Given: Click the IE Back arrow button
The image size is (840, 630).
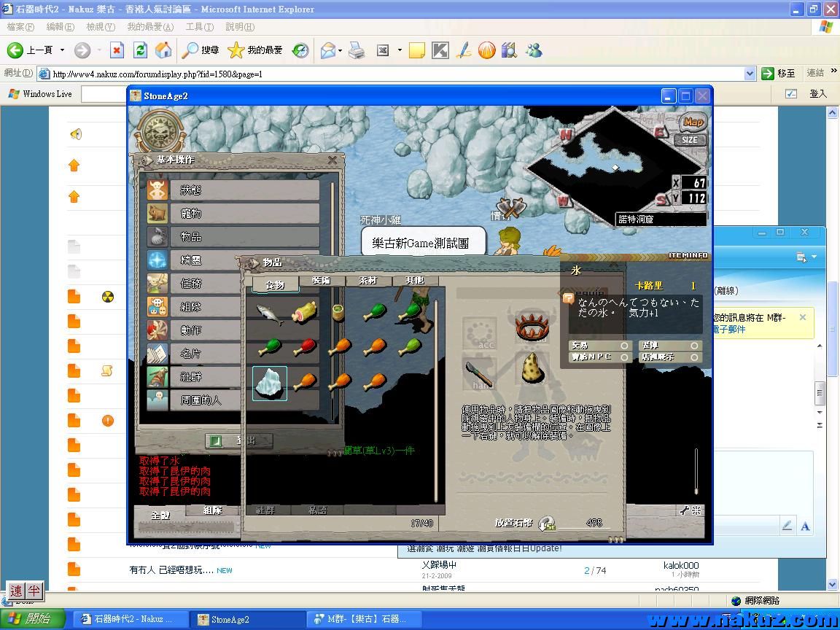Looking at the screenshot, I should (x=15, y=50).
